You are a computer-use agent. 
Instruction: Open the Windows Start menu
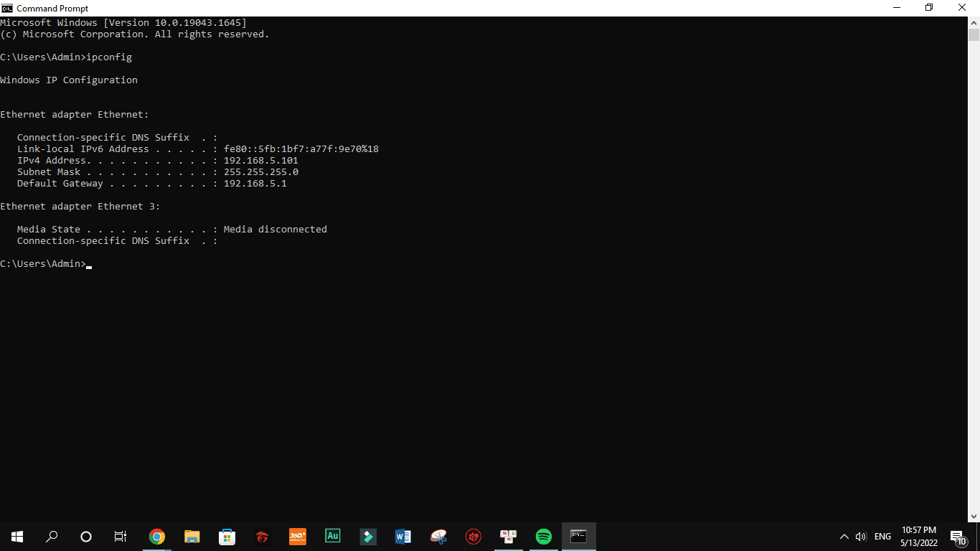pyautogui.click(x=17, y=536)
